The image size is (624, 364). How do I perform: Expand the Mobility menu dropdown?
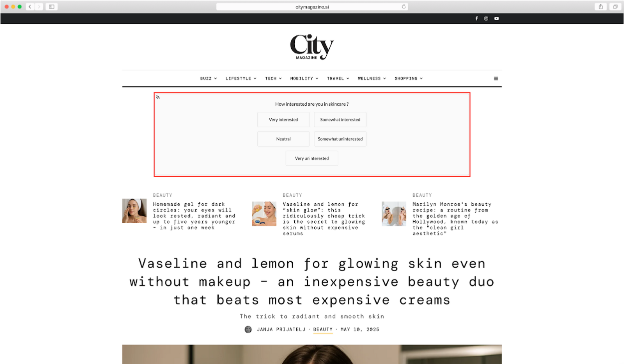click(304, 78)
